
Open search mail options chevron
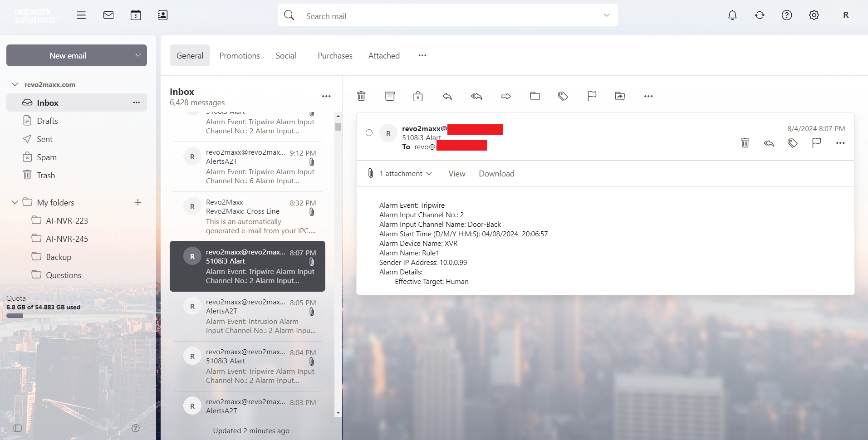(607, 15)
